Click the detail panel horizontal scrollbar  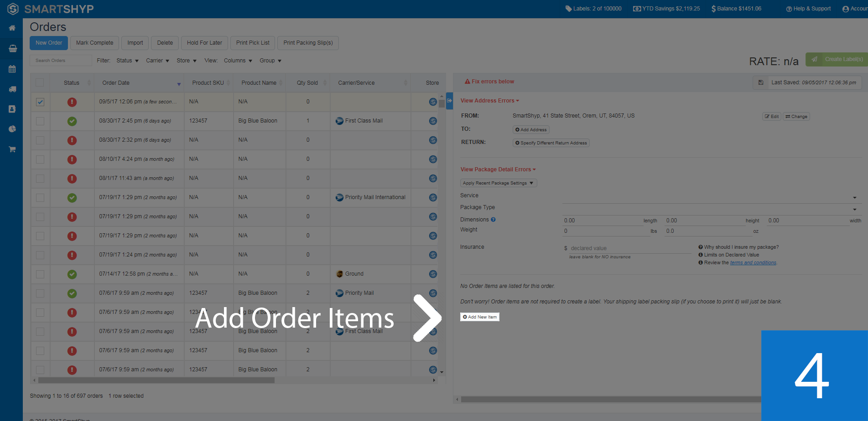click(611, 399)
